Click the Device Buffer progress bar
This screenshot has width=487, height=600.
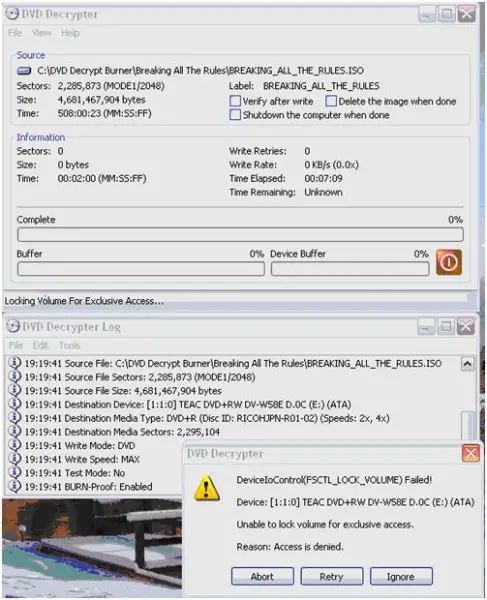coord(350,269)
